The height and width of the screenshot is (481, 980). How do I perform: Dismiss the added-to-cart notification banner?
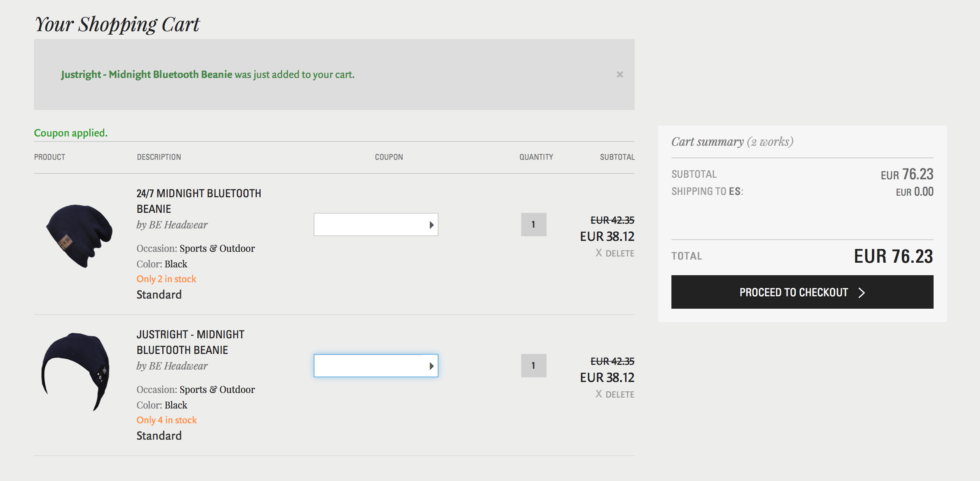tap(620, 74)
